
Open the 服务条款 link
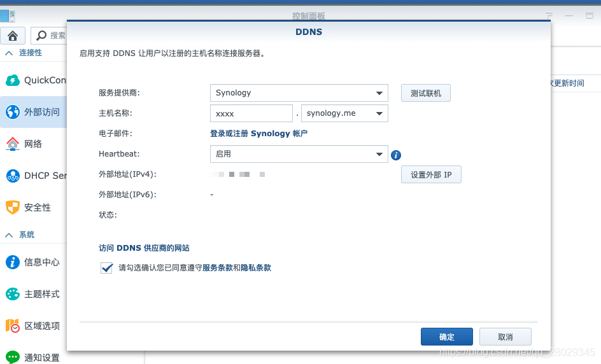tap(217, 268)
